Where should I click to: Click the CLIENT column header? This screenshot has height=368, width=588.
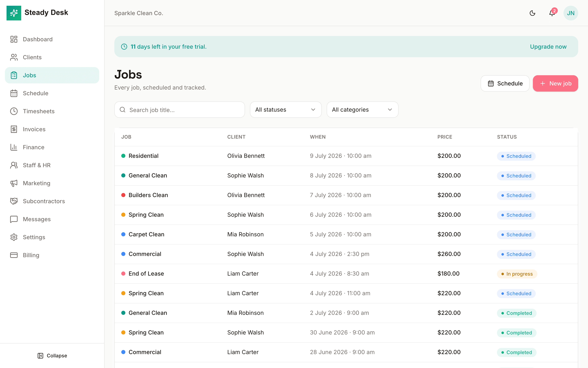236,137
